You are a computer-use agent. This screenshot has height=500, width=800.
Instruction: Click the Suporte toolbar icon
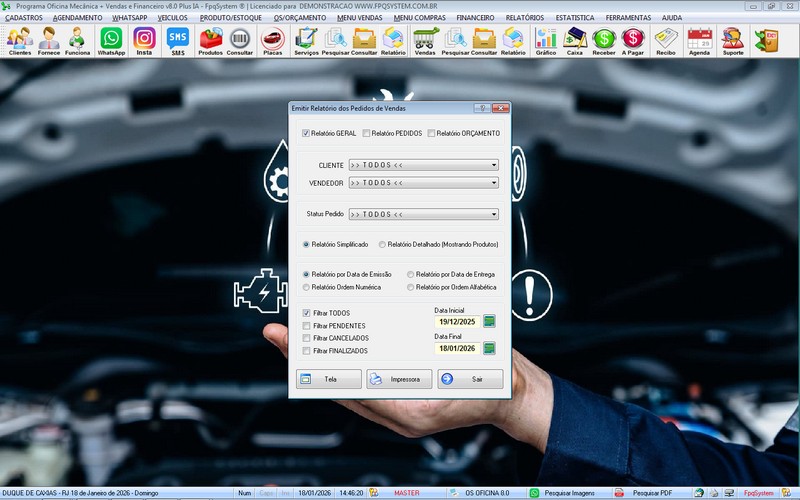pos(732,40)
